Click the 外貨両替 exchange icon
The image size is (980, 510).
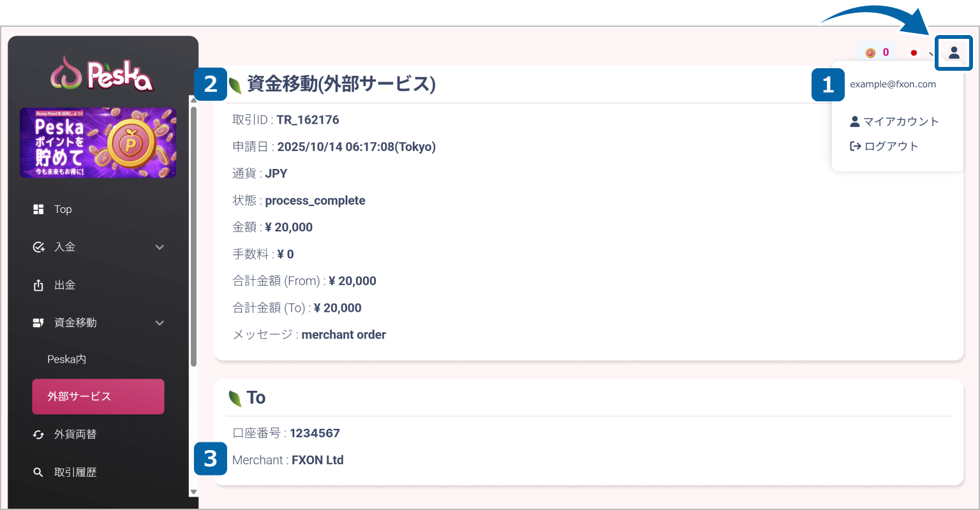tap(38, 434)
